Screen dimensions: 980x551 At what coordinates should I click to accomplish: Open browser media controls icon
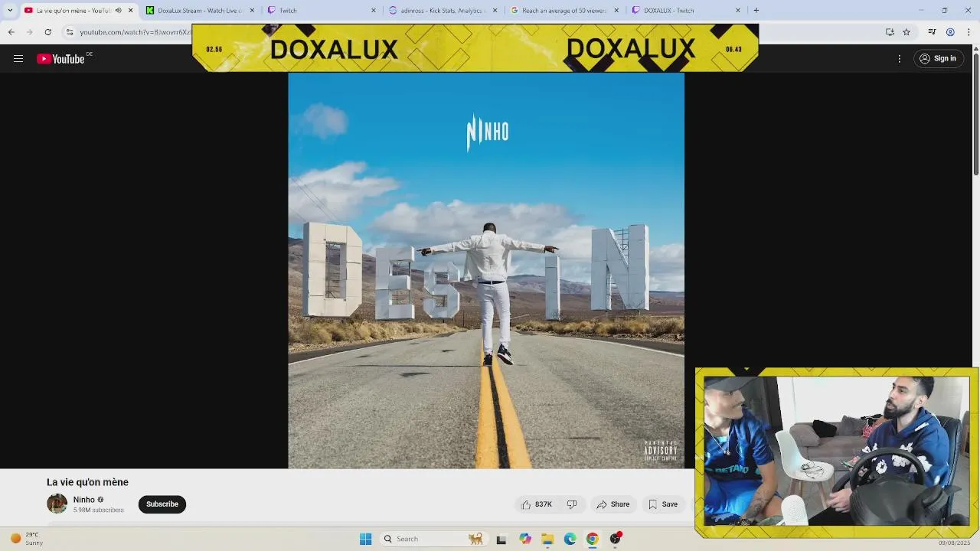(x=932, y=32)
